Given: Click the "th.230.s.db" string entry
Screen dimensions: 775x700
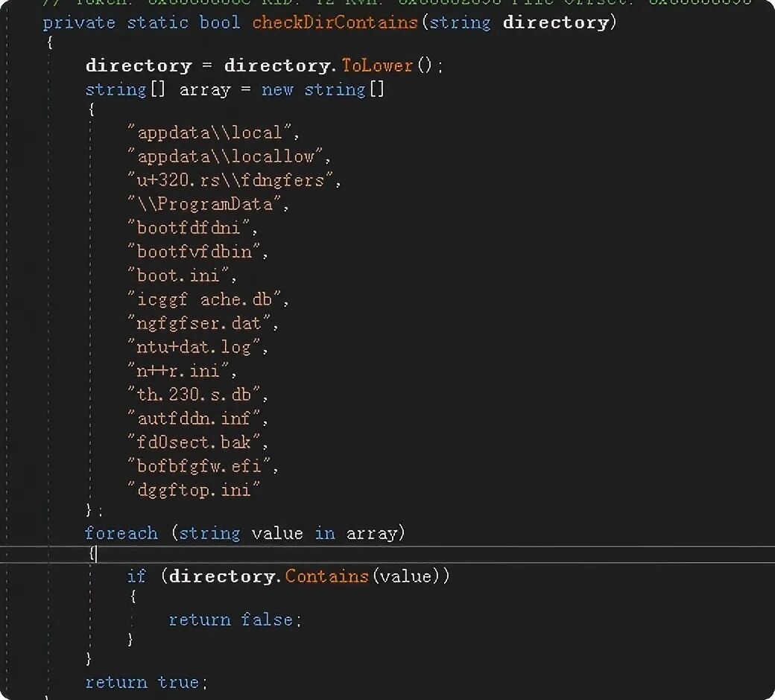Looking at the screenshot, I should [197, 395].
